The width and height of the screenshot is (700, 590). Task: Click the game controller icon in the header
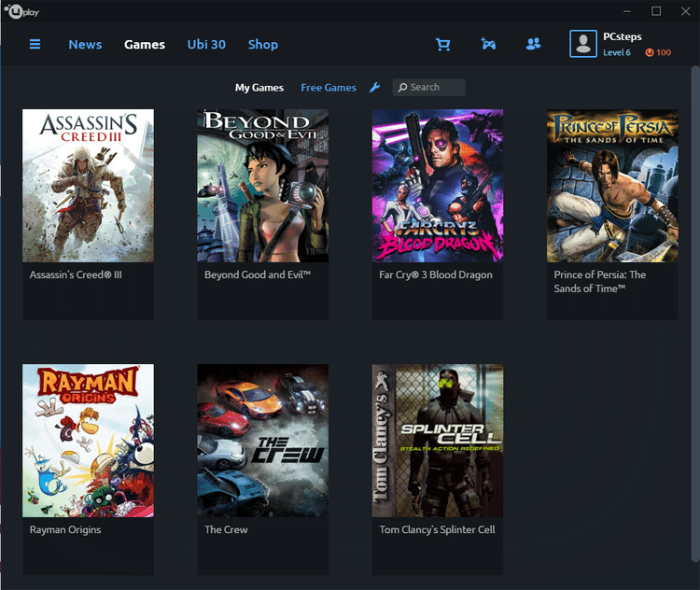(x=488, y=44)
